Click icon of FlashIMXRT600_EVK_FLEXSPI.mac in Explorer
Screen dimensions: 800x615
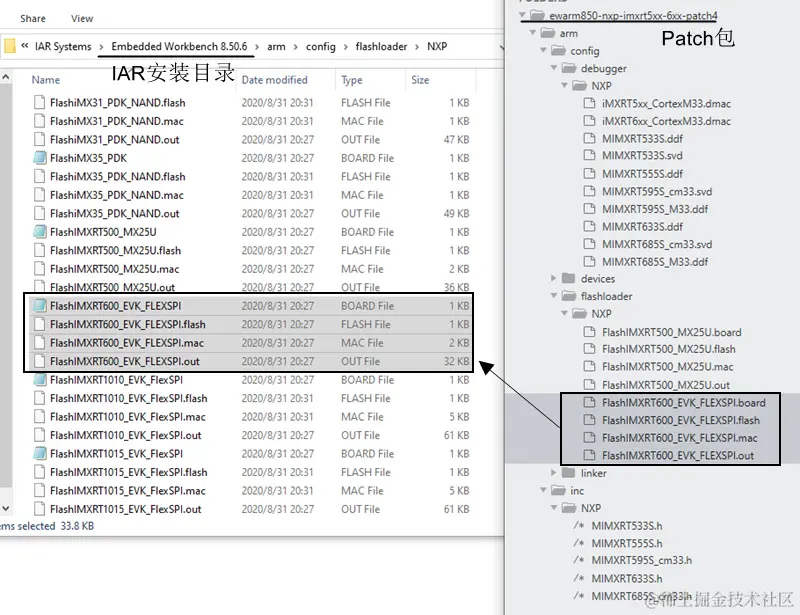pos(39,342)
